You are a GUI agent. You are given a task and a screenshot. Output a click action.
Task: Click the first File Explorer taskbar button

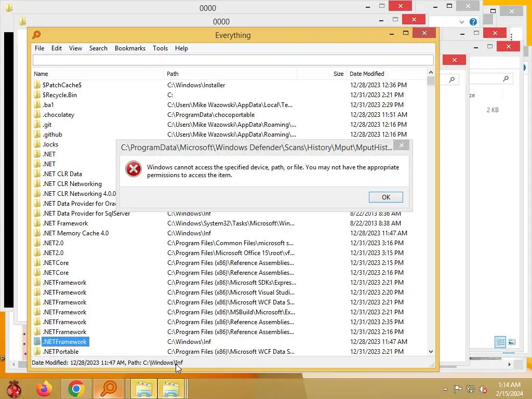point(143,389)
